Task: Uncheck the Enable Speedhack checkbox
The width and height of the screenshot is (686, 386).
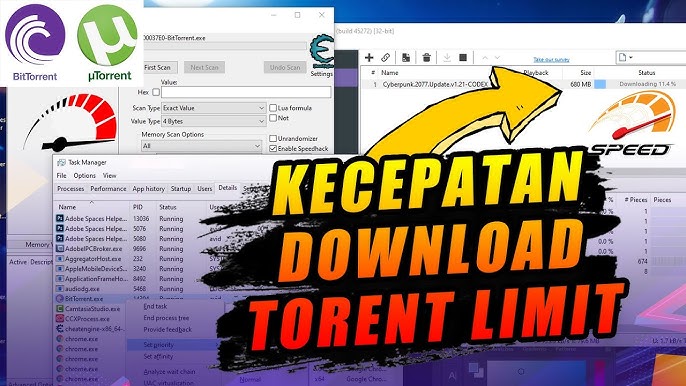Action: pyautogui.click(x=273, y=148)
